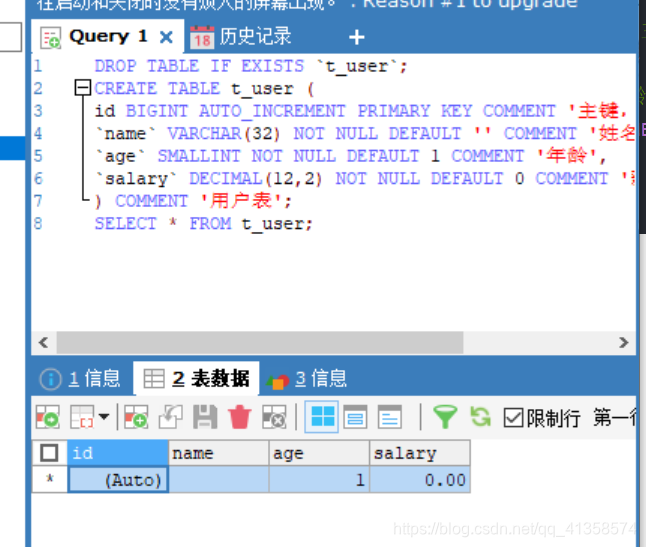Click the calendar icon on history tab
The width and height of the screenshot is (646, 547).
tap(202, 37)
